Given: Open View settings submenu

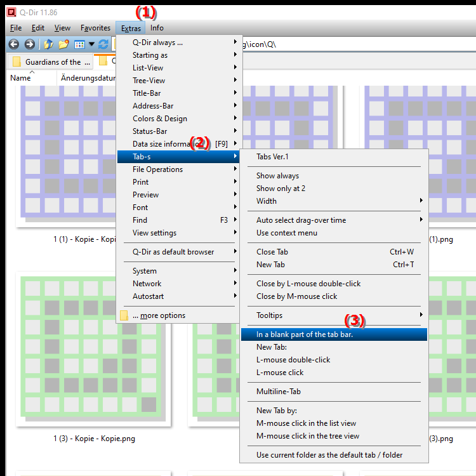Looking at the screenshot, I should click(178, 233).
